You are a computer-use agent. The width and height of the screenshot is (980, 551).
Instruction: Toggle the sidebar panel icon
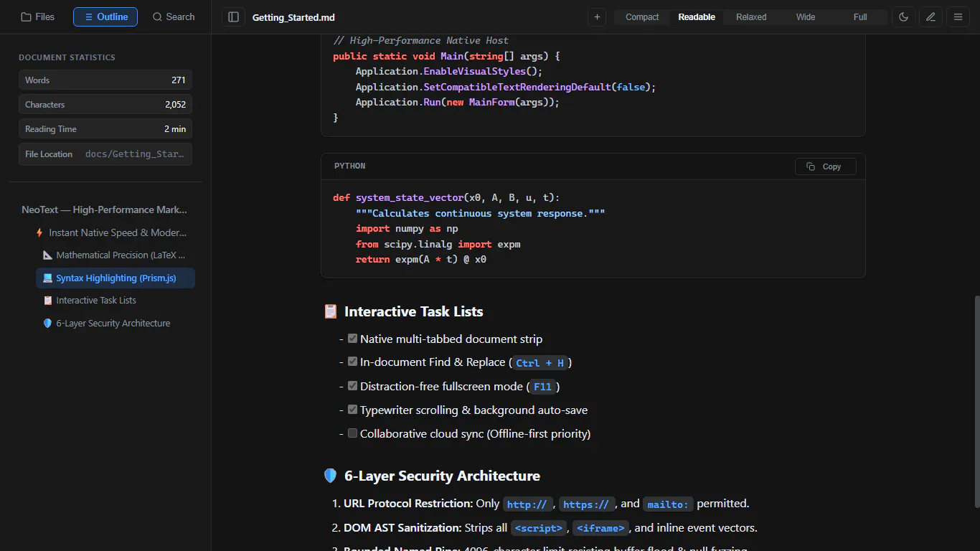point(233,17)
